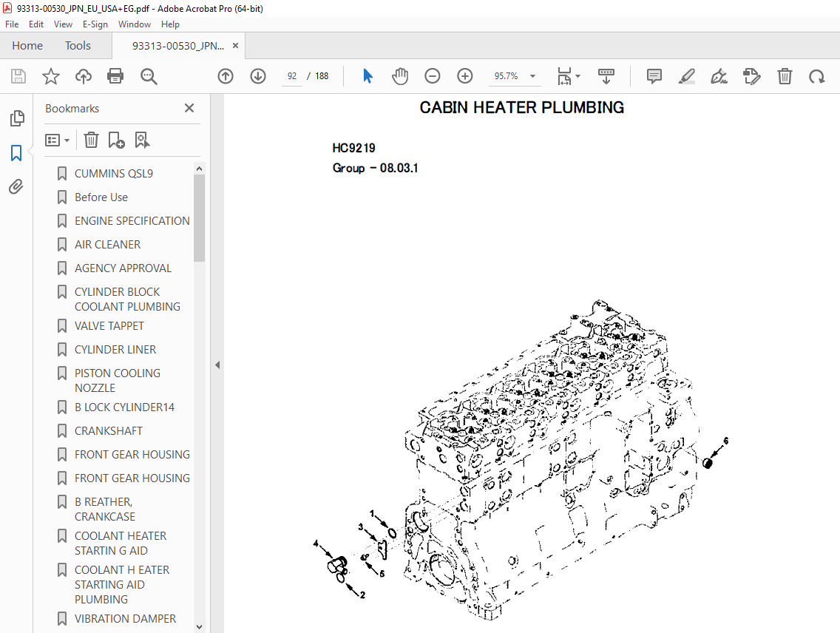Viewport: 840px width, 633px height.
Task: Click the page number input field
Action: (x=292, y=76)
